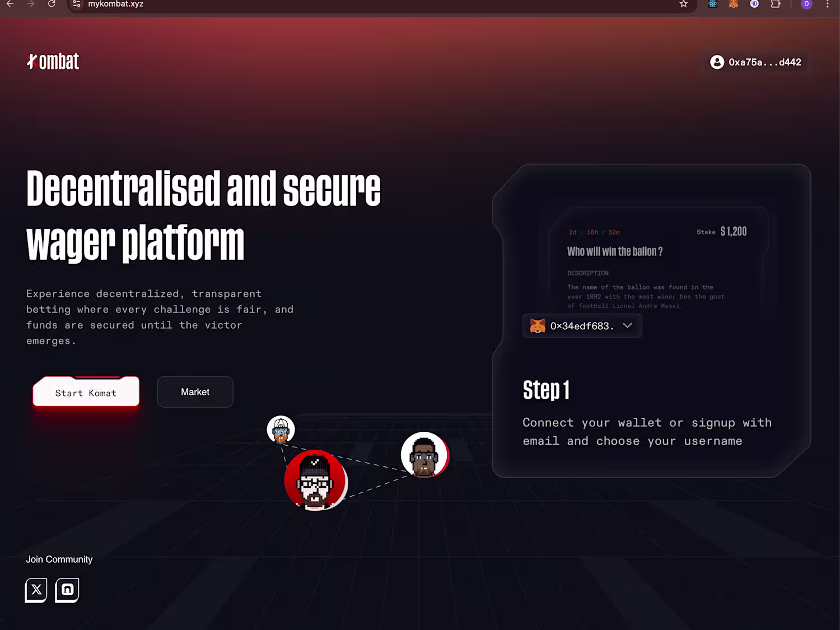Open the purple Chrome profile avatar
The width and height of the screenshot is (840, 630).
pyautogui.click(x=806, y=4)
